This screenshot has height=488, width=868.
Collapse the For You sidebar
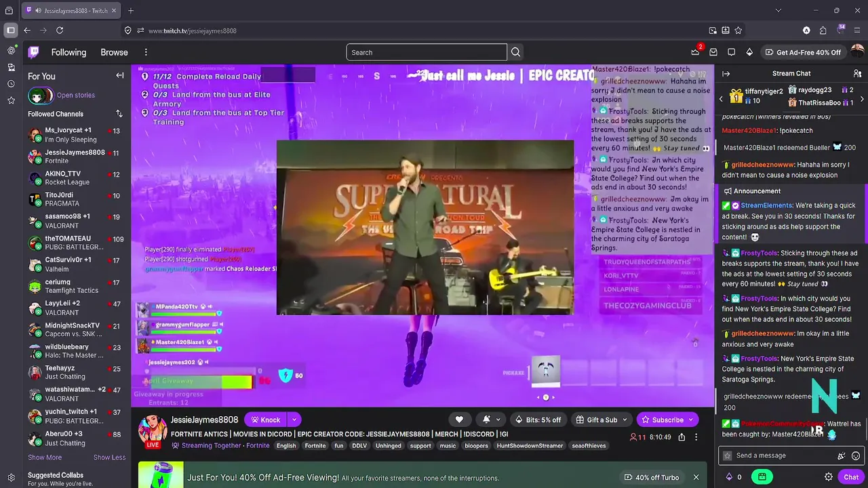point(120,76)
